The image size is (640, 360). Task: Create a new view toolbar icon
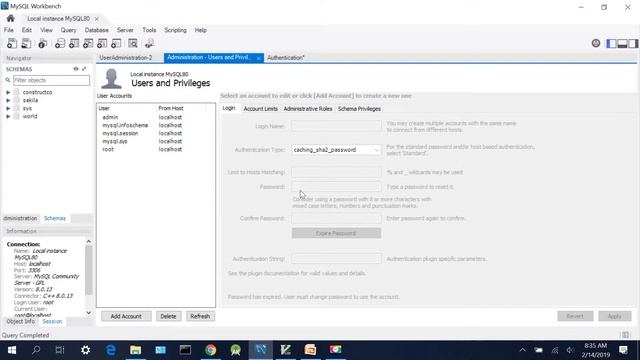(88, 43)
